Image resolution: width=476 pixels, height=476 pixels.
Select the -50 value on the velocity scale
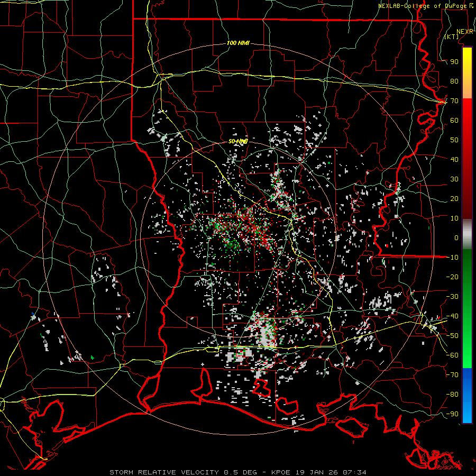pyautogui.click(x=452, y=336)
